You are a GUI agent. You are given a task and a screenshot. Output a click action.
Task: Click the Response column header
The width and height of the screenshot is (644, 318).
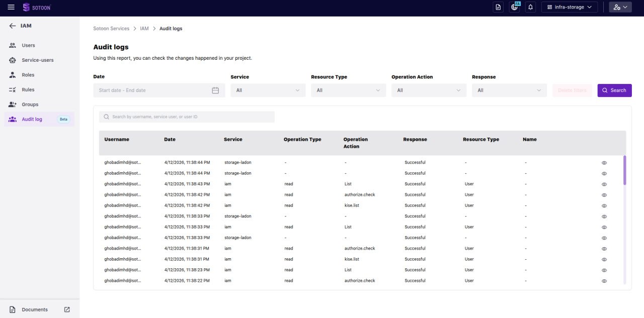(415, 140)
